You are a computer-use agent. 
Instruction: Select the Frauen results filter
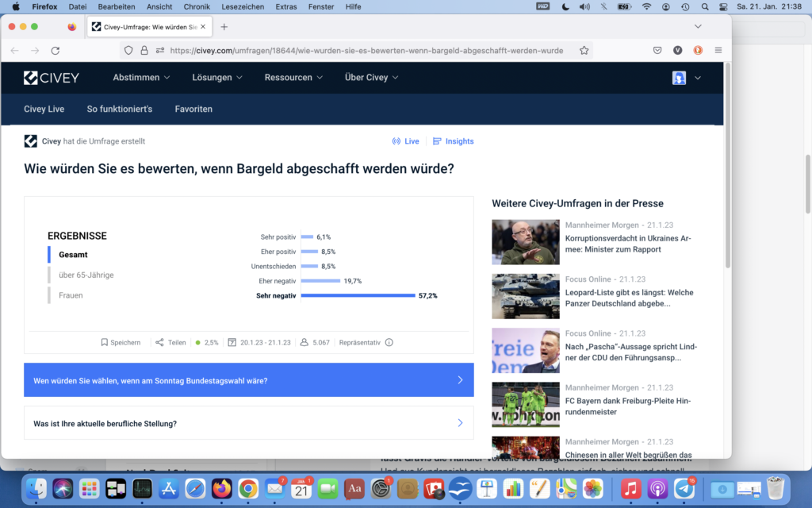coord(71,295)
